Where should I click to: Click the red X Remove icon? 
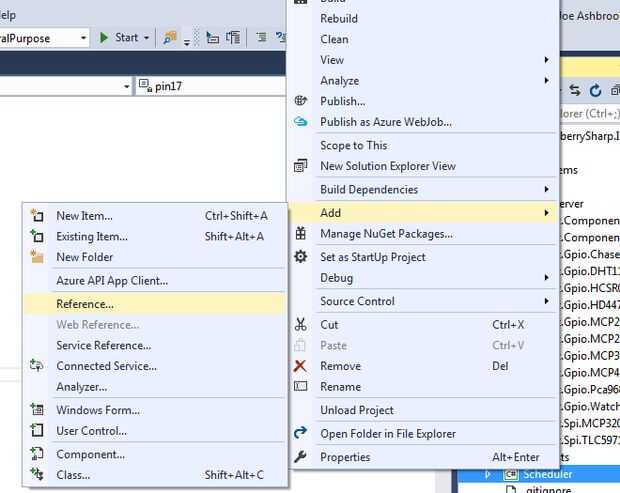[x=301, y=366]
